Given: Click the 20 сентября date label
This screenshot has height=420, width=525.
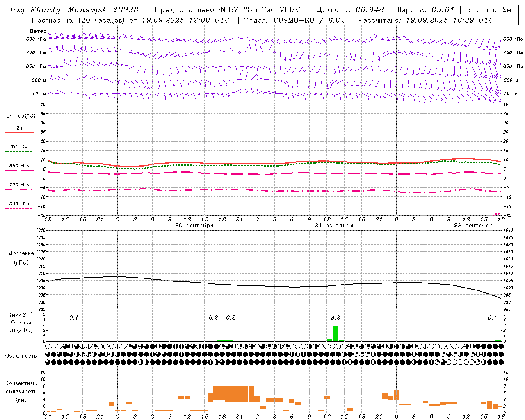Looking at the screenshot, I should click(x=194, y=226).
